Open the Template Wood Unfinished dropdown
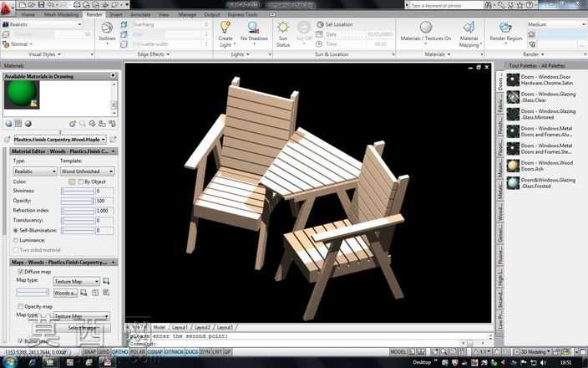This screenshot has width=588, height=368. click(87, 171)
